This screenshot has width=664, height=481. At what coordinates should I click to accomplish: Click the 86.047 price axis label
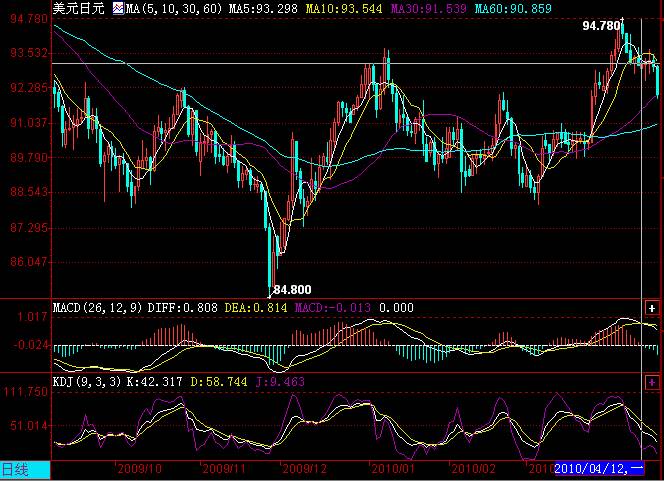pyautogui.click(x=29, y=261)
